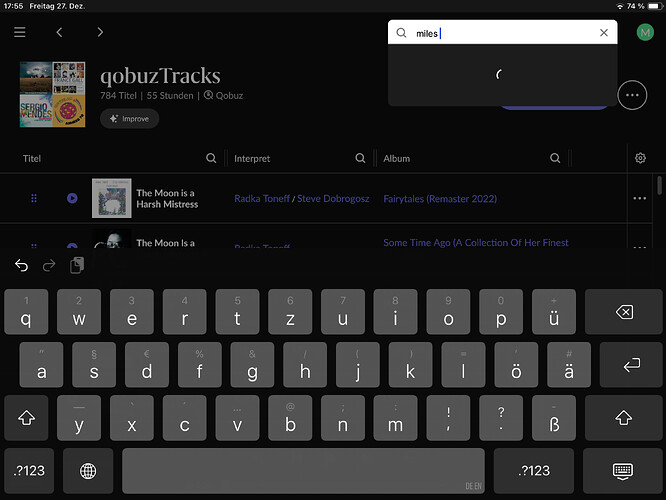This screenshot has height=500, width=666.
Task: Open the playlist three-dots options button
Action: point(632,95)
